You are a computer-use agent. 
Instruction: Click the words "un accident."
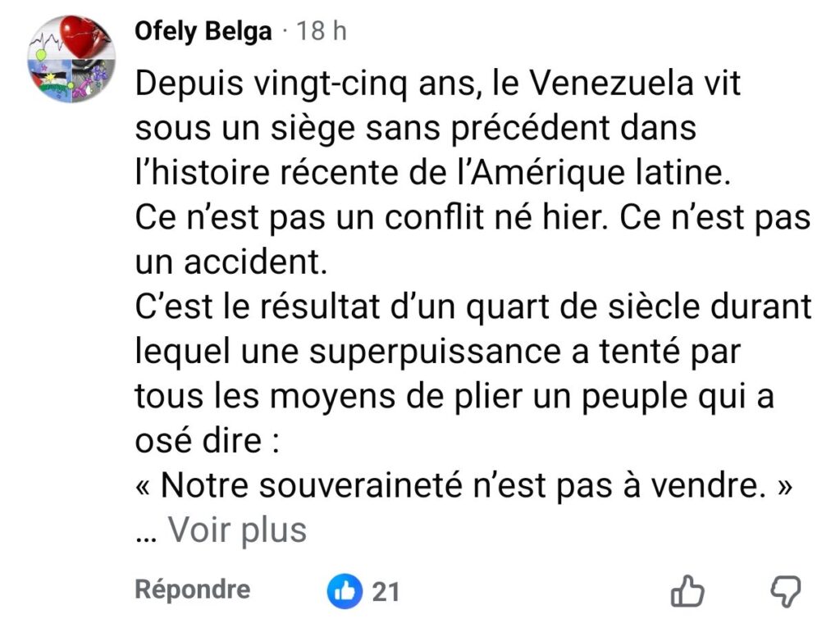[x=230, y=262]
